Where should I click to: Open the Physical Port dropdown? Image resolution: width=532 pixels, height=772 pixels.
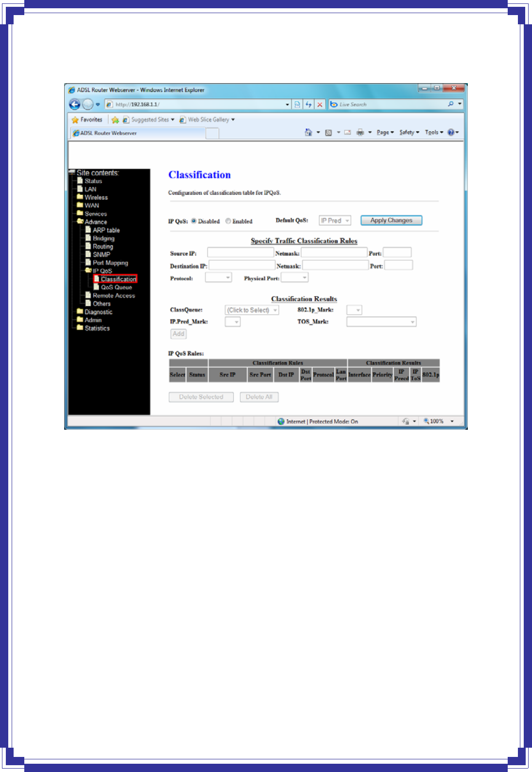[294, 278]
